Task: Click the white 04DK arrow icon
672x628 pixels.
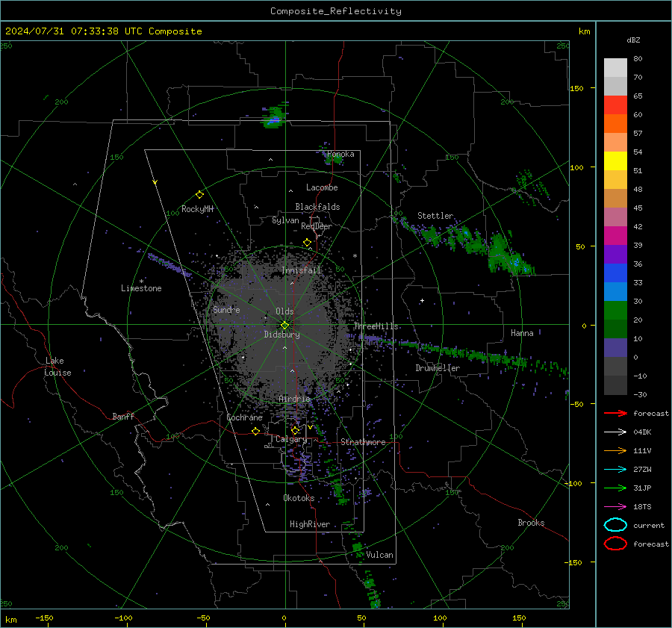Action: [615, 432]
